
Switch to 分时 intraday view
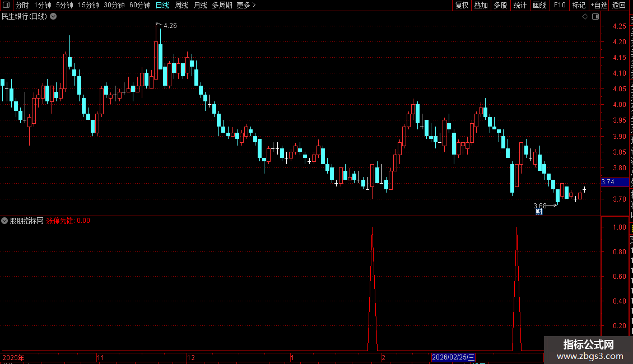pos(22,5)
